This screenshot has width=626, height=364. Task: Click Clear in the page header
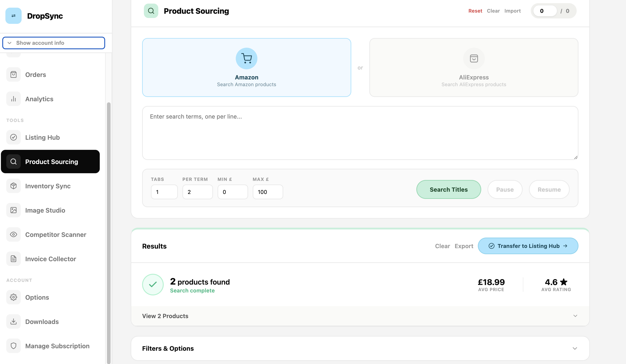493,11
